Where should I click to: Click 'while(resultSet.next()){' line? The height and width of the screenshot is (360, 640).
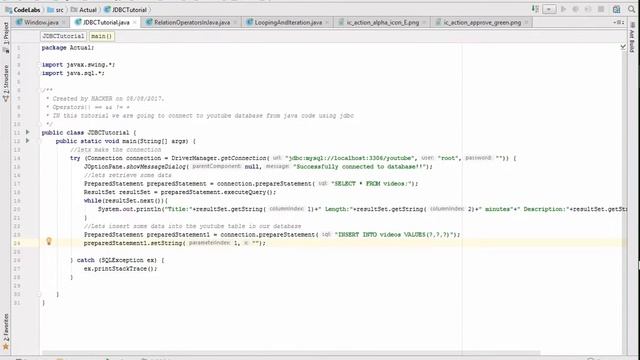click(126, 201)
